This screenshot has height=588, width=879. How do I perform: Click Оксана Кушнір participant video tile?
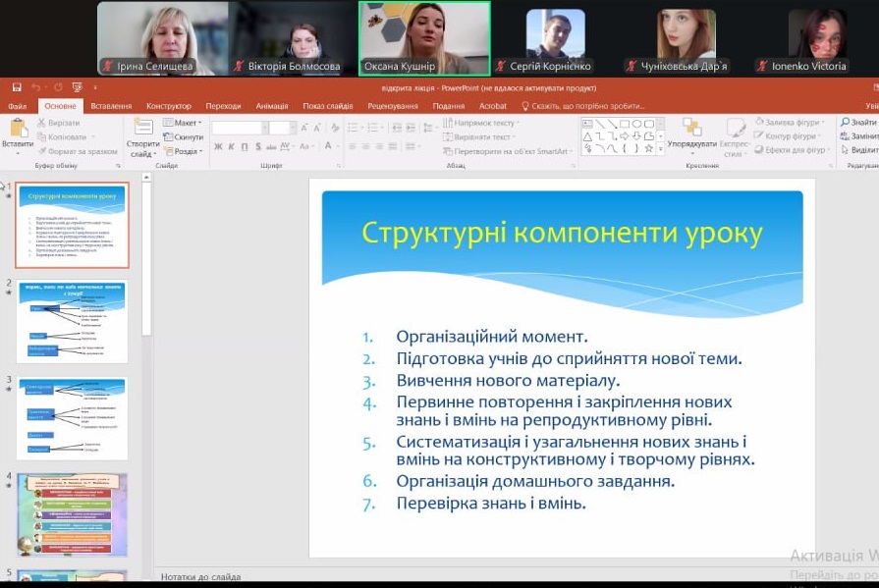(424, 38)
